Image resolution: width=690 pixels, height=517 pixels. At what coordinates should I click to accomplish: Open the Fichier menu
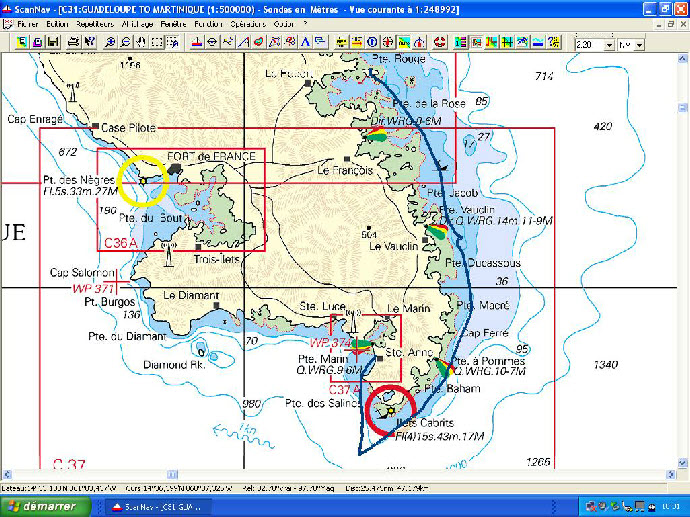tap(29, 21)
